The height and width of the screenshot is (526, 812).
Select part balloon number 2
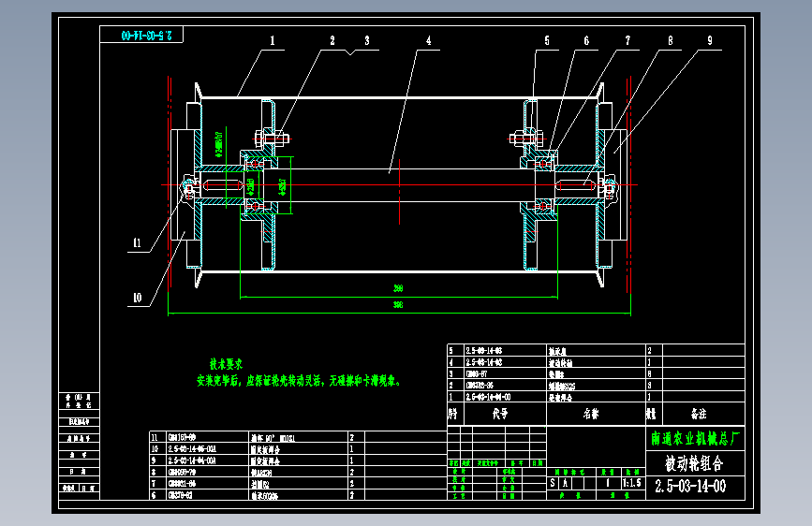[332, 41]
